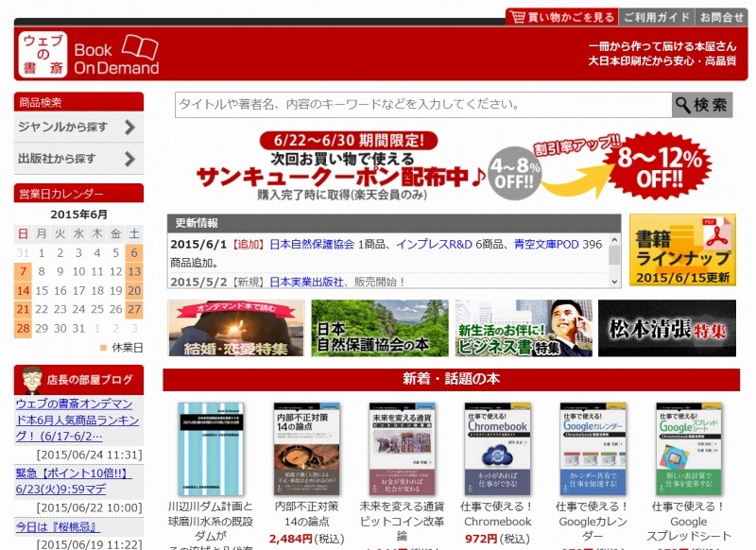The height and width of the screenshot is (550, 756).
Task: Open the 松本清張特集 banner
Action: pos(667,328)
